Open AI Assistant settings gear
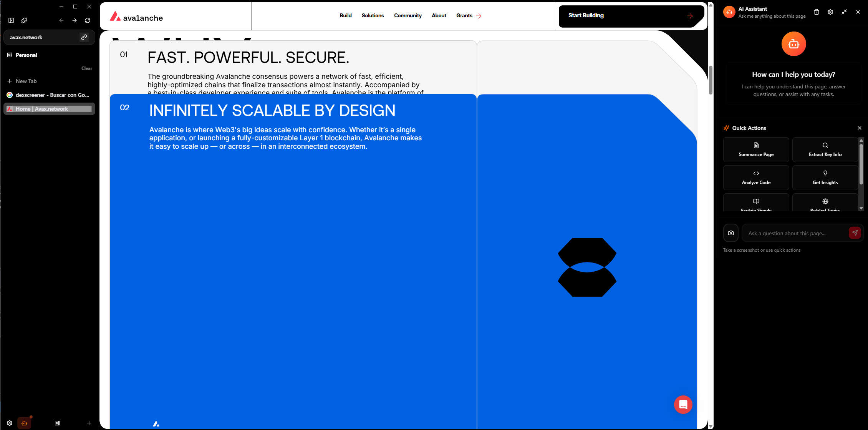Screen dimensions: 868x430 (x=830, y=12)
